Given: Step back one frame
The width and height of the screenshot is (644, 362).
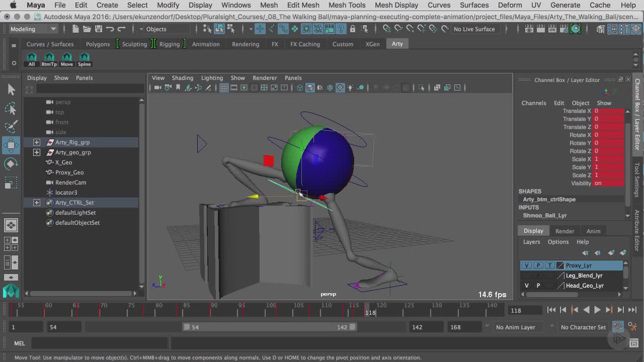Looking at the screenshot, I should tap(563, 310).
